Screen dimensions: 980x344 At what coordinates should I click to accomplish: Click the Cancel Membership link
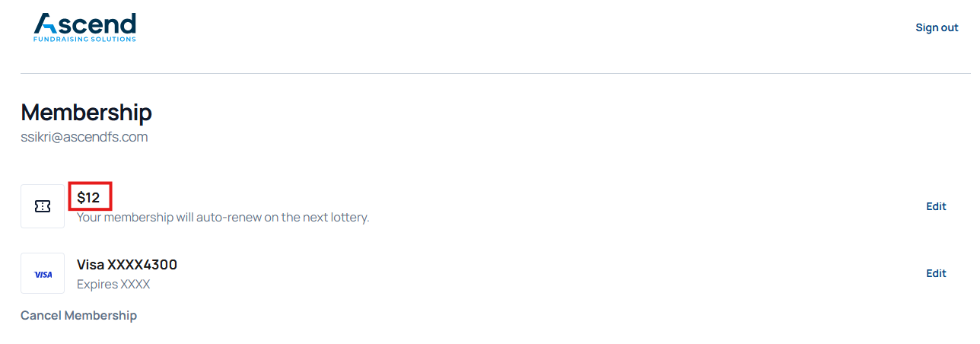click(x=78, y=315)
